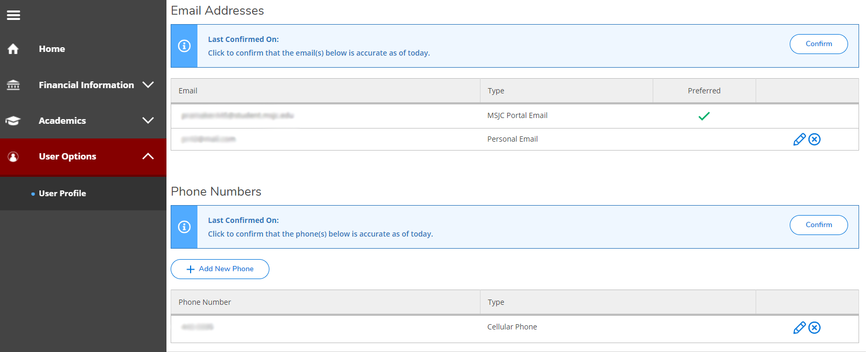
Task: Click the Academics graduation cap icon
Action: coord(13,121)
